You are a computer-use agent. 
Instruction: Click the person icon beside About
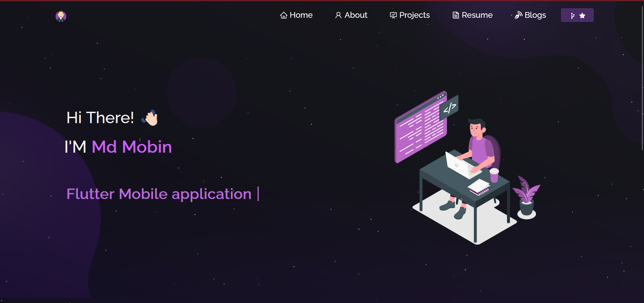338,15
